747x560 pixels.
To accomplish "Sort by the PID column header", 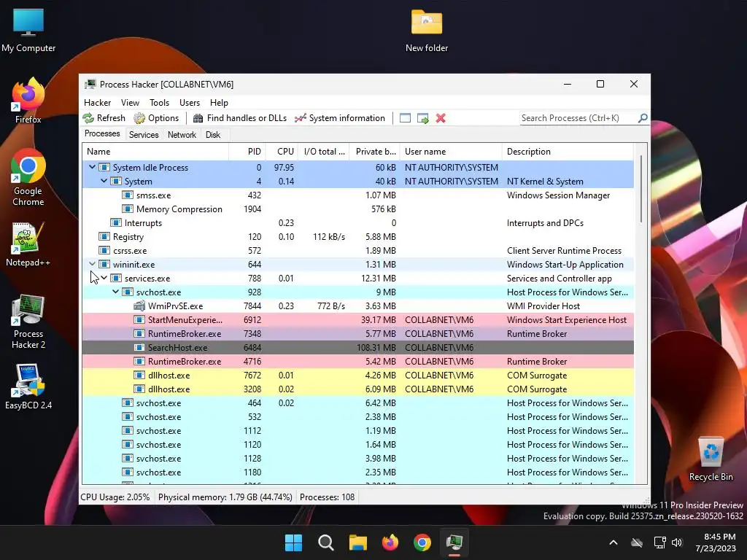I will tap(247, 152).
